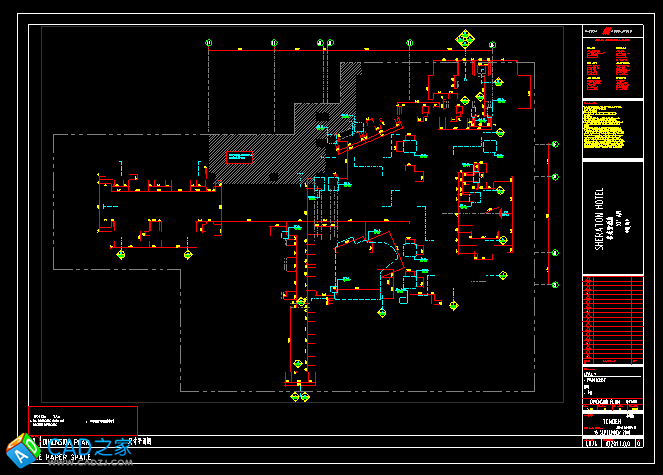663x475 pixels.
Task: Select the uppermost right-side grid bubble
Action: pyautogui.click(x=555, y=144)
